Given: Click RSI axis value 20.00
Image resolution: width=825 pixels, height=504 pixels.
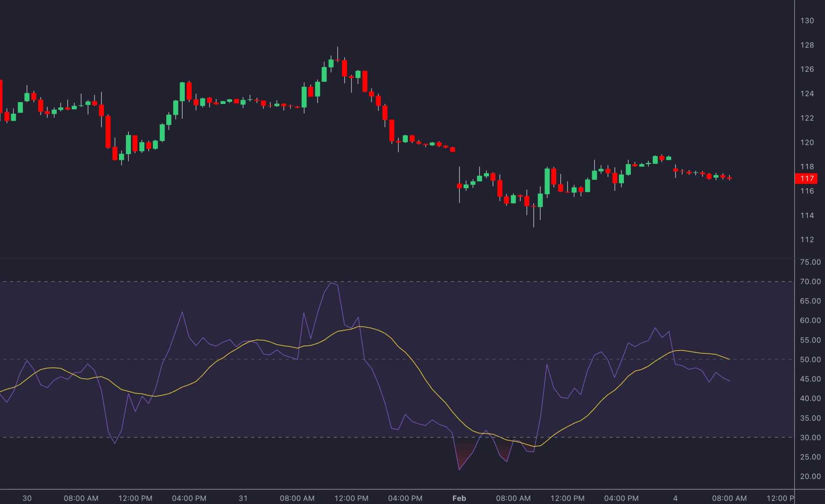Looking at the screenshot, I should point(810,477).
